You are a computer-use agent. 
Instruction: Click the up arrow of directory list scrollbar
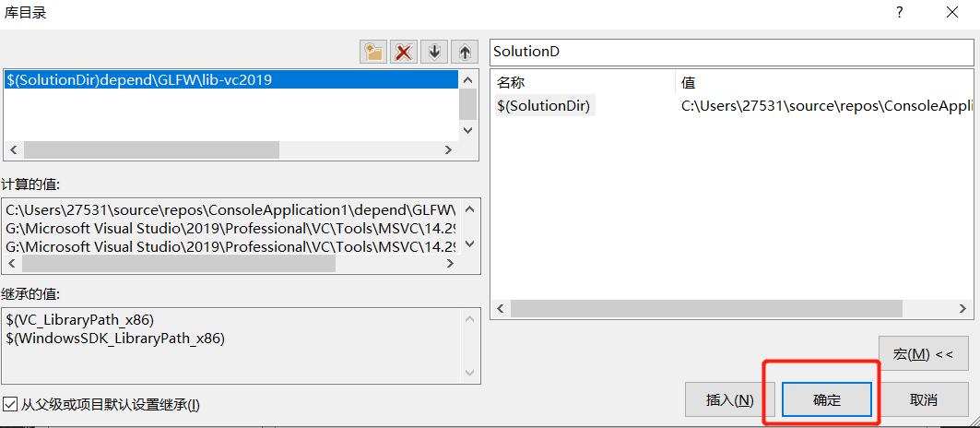(468, 79)
